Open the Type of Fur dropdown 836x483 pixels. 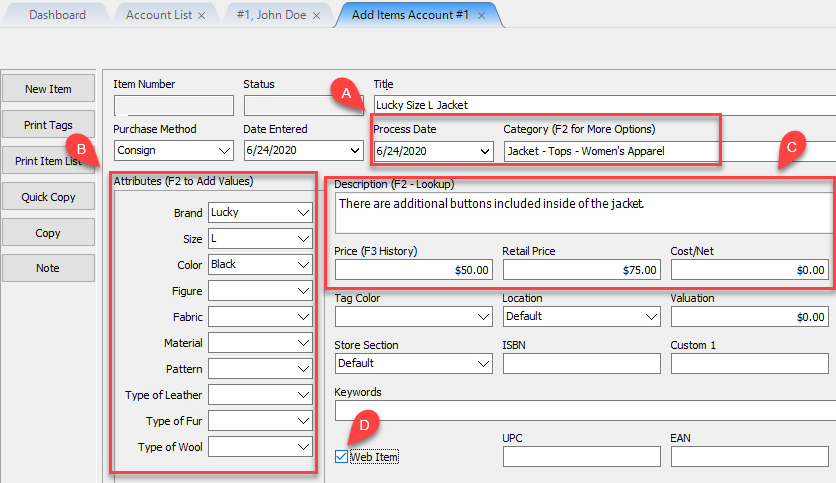(x=303, y=421)
